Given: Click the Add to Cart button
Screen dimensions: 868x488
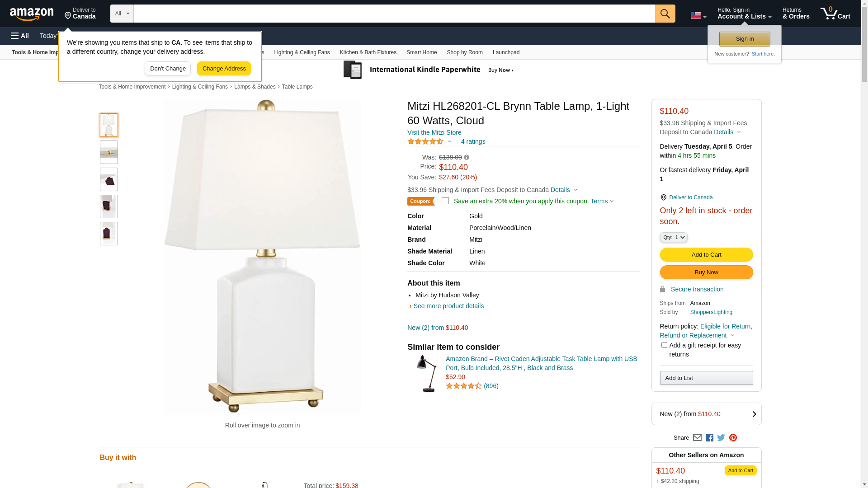Looking at the screenshot, I should click(x=706, y=254).
